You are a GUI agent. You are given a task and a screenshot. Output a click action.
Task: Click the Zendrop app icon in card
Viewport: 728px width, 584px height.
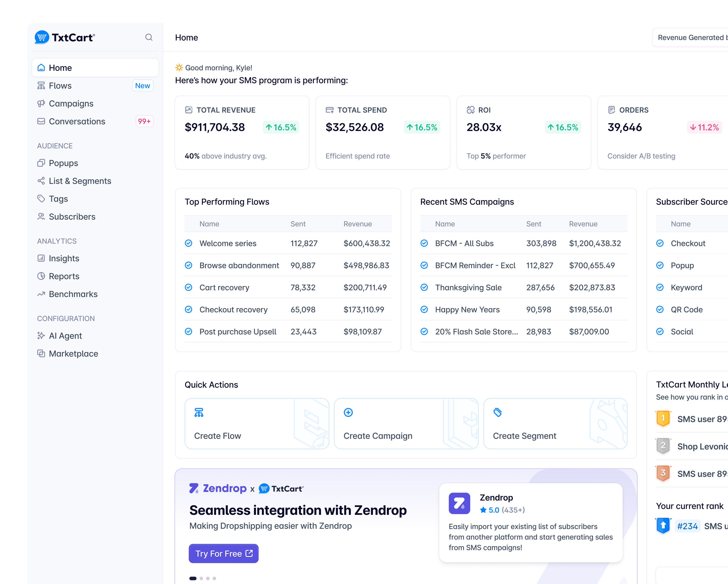click(x=459, y=503)
